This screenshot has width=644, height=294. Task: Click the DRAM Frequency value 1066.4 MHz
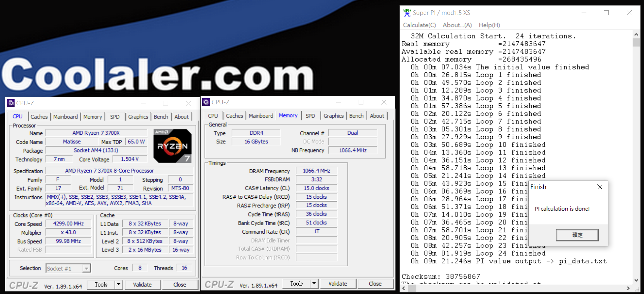316,171
